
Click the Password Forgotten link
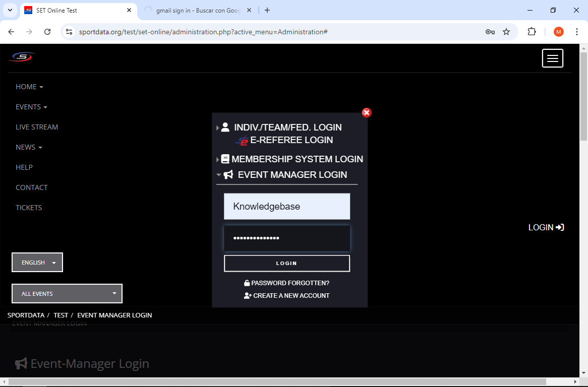[x=290, y=283]
